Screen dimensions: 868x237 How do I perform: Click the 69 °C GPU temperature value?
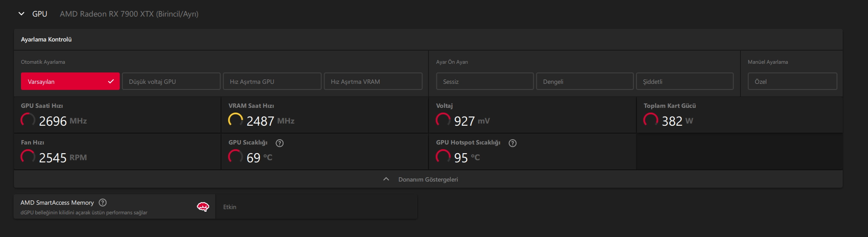point(259,158)
